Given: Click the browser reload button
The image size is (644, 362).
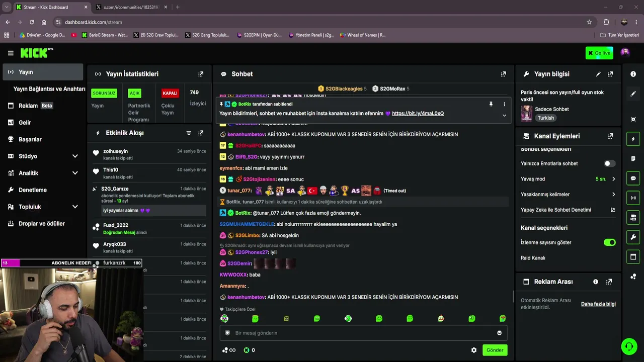Looking at the screenshot, I should coord(32,22).
